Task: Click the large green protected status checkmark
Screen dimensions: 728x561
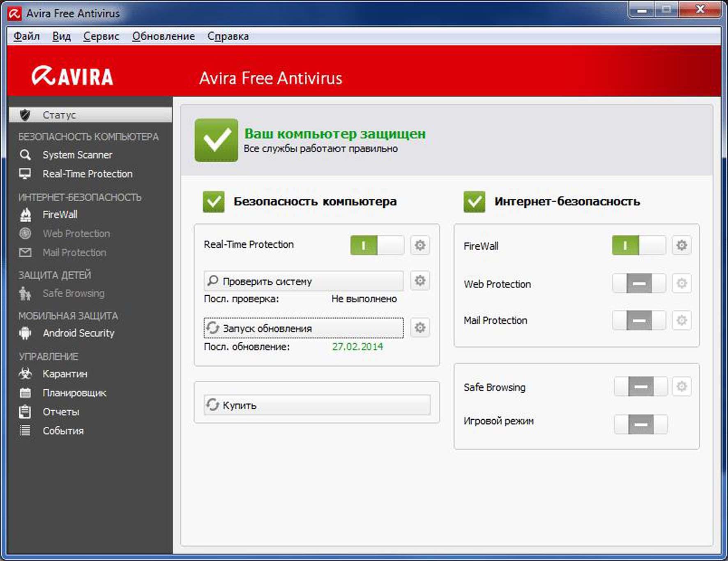Action: coord(216,140)
